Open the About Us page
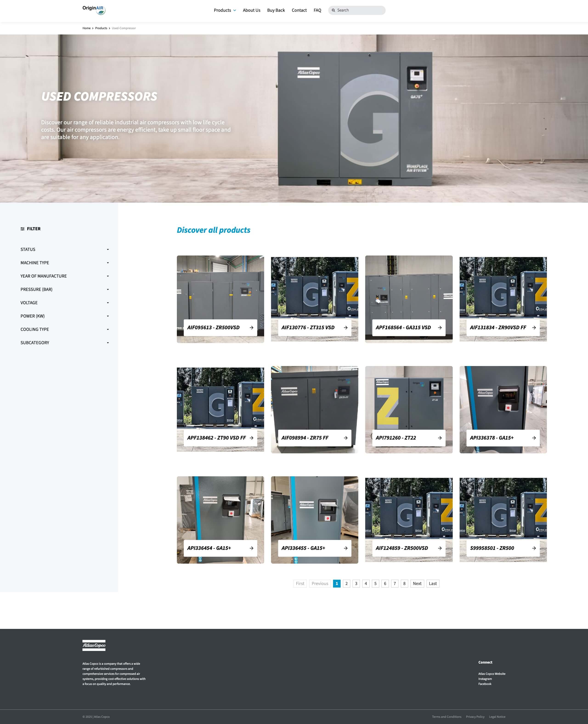Screen dimensions: 588x724 coord(251,11)
